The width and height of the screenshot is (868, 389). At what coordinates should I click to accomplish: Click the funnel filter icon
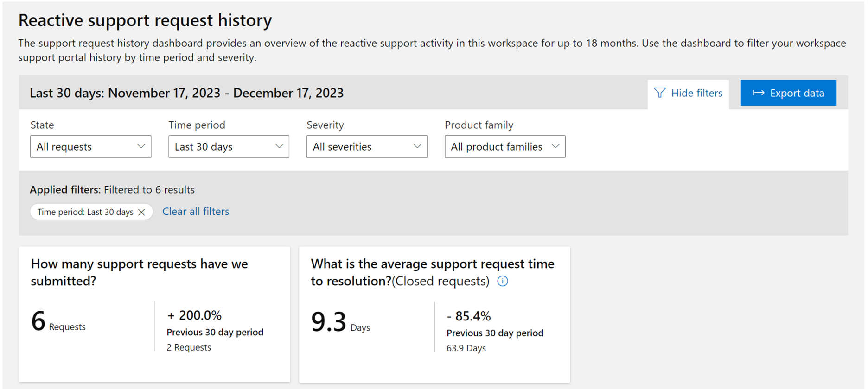(659, 93)
